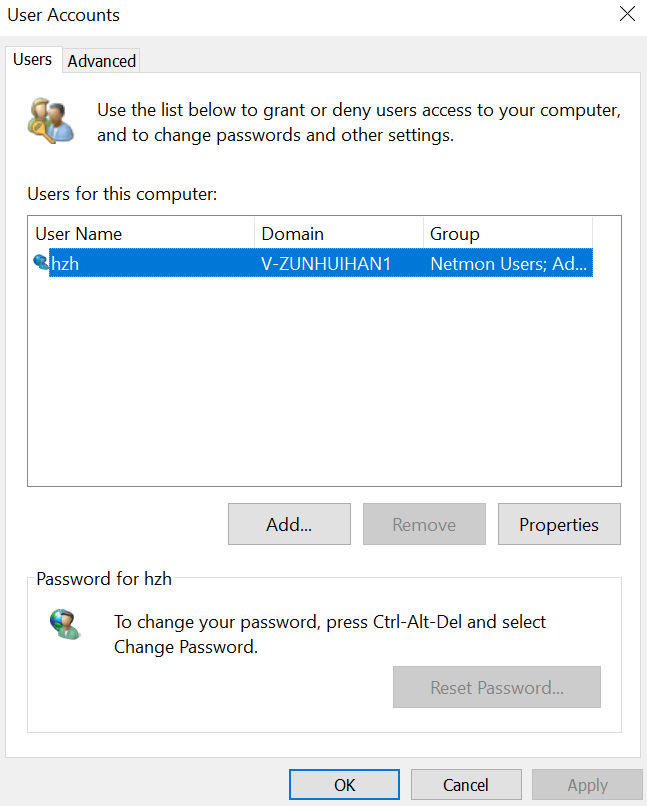Screen dimensions: 647x806
Task: Click the Apply button
Action: point(587,784)
